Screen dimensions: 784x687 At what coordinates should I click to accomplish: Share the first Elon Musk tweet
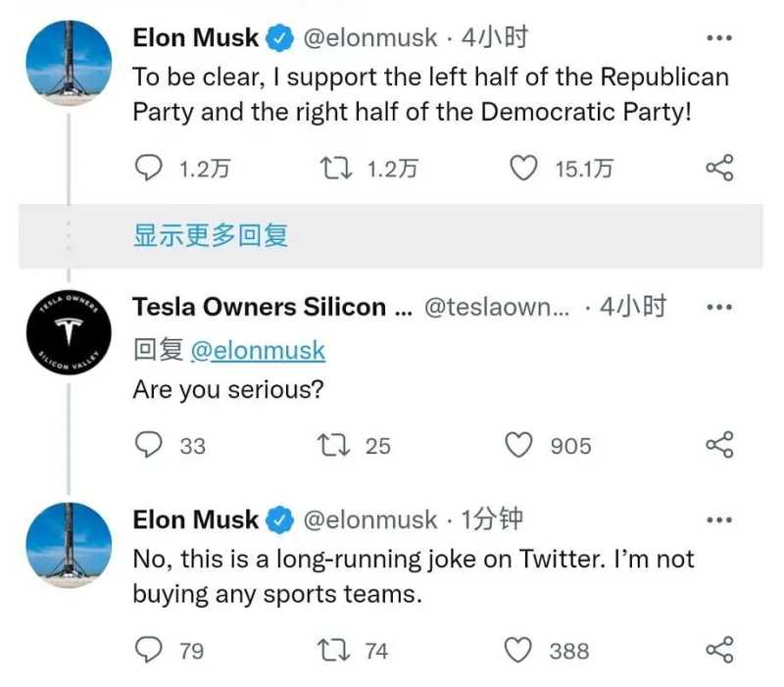719,169
